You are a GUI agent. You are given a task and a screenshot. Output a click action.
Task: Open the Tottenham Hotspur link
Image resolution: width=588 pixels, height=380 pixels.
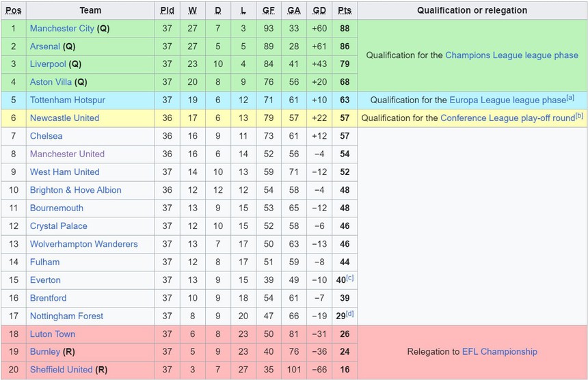pos(67,100)
